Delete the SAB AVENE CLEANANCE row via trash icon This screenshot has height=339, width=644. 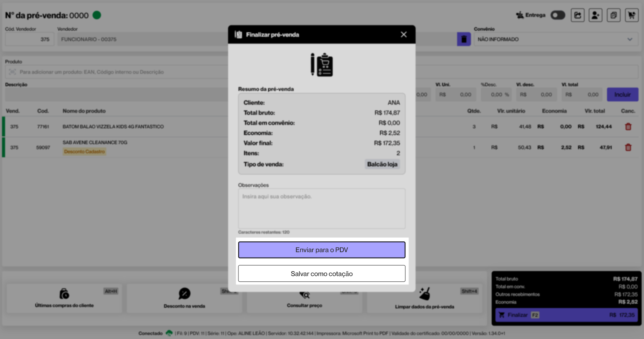click(x=628, y=147)
